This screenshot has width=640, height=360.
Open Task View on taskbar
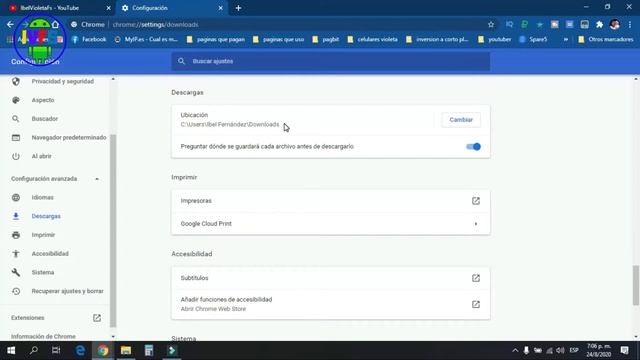[56, 351]
